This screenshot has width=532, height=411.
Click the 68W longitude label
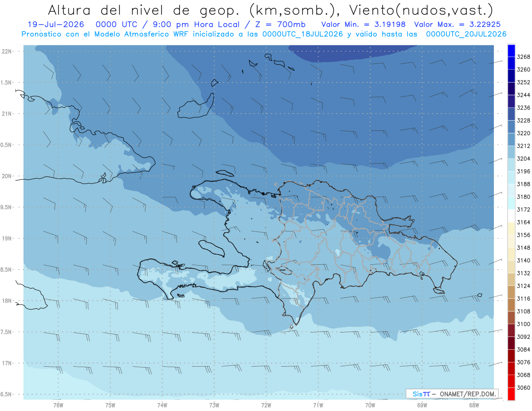(x=474, y=405)
